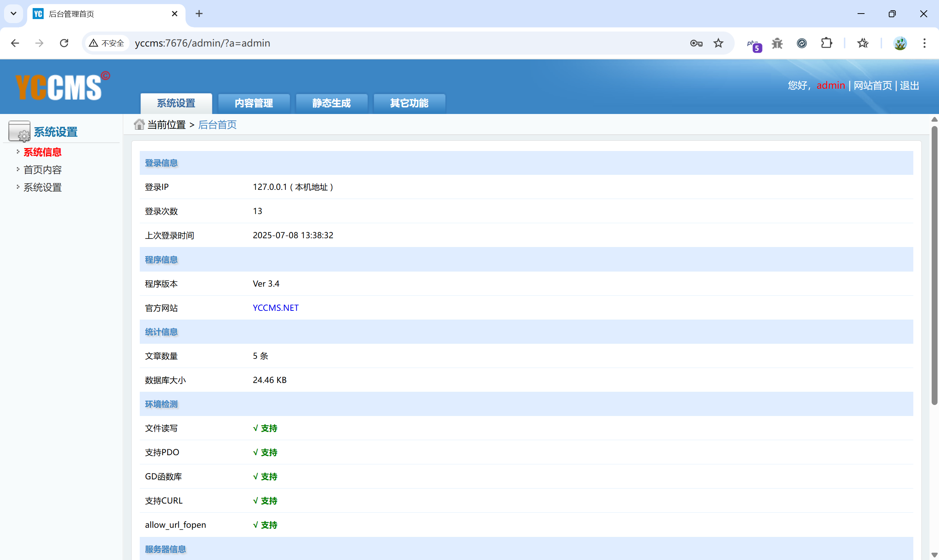Click 退出 to log out
Image resolution: width=939 pixels, height=560 pixels.
(x=909, y=86)
